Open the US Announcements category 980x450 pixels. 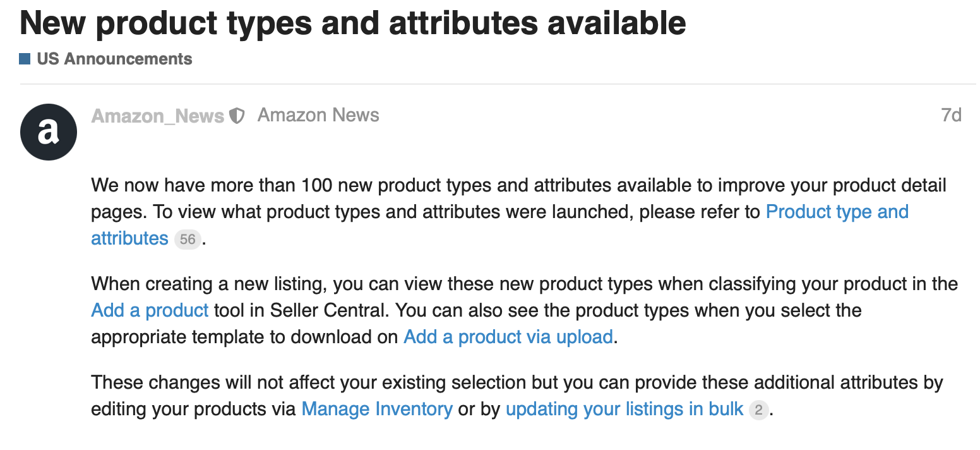(114, 59)
